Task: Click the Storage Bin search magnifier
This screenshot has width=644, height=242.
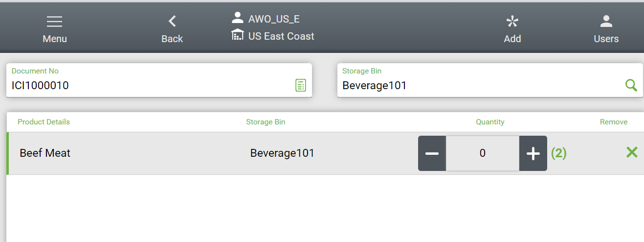Action: (x=631, y=85)
